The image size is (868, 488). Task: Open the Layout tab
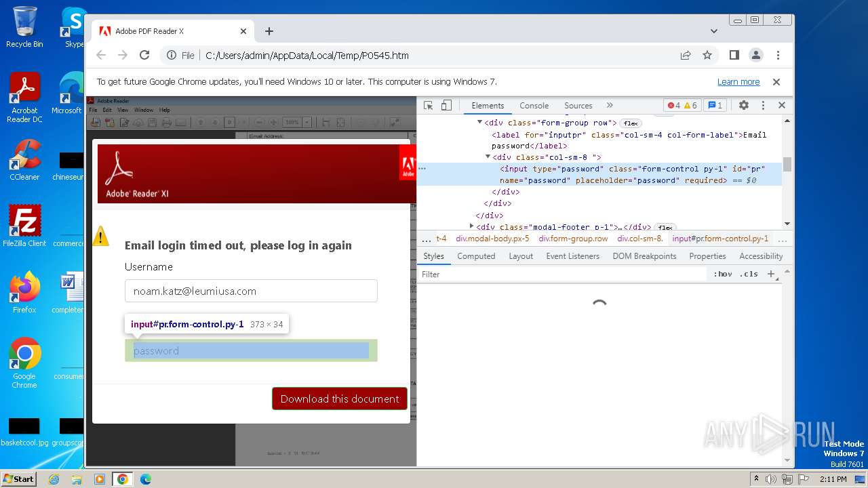[x=521, y=256]
